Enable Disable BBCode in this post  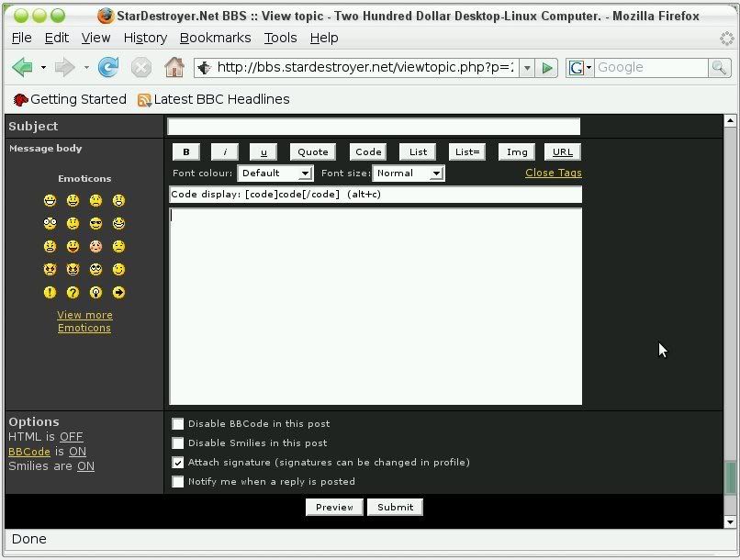tap(178, 423)
